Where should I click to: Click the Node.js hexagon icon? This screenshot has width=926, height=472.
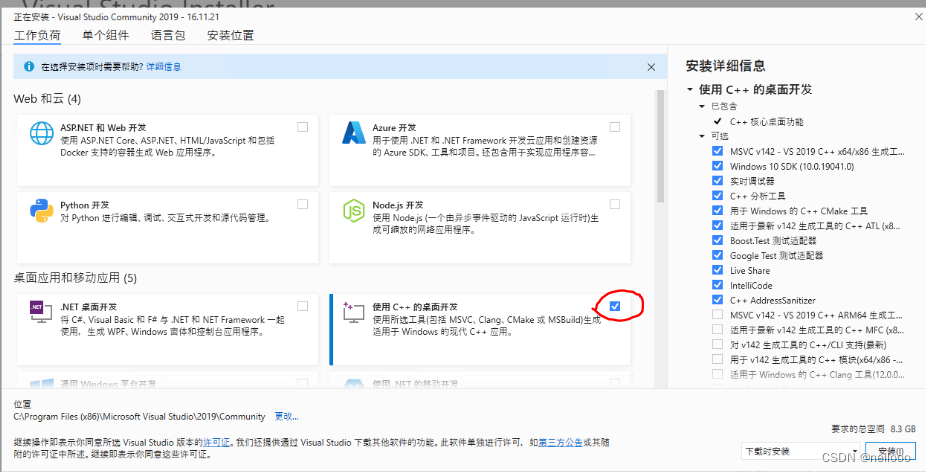[354, 211]
